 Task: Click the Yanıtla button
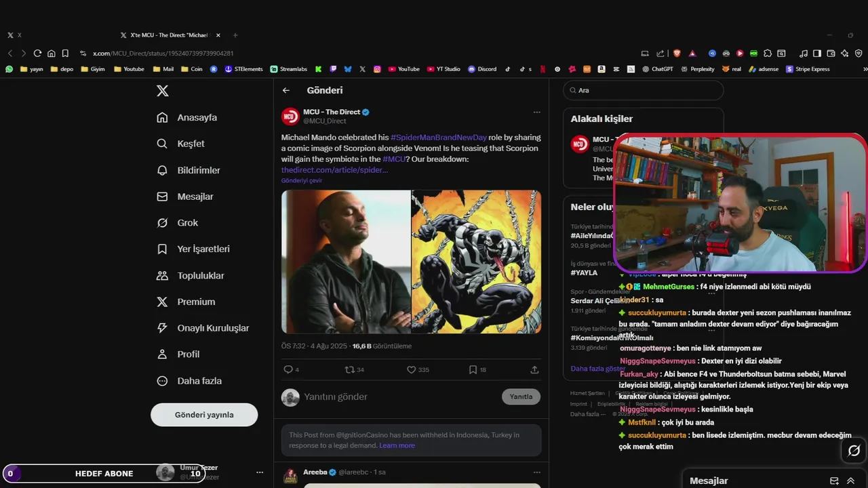(x=521, y=396)
